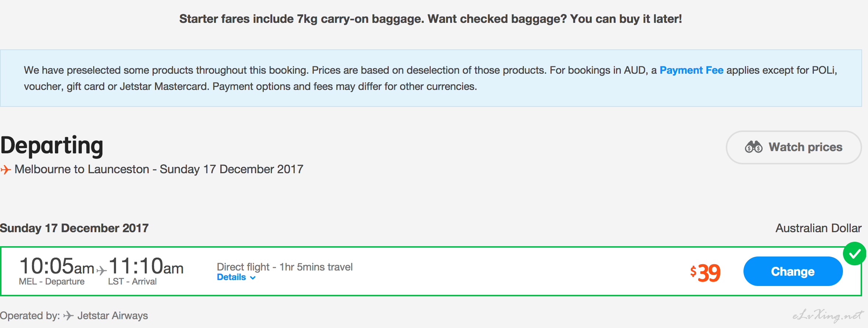Image resolution: width=868 pixels, height=328 pixels.
Task: Click the MEL - Departure label
Action: coord(52,282)
